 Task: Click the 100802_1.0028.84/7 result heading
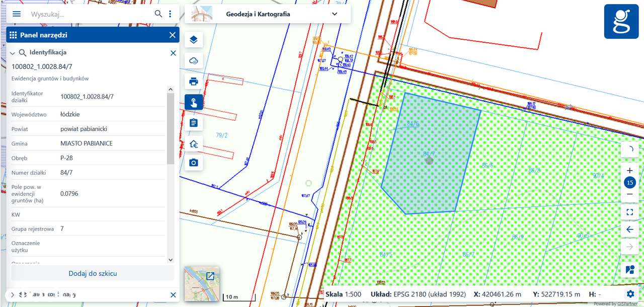[x=42, y=66]
